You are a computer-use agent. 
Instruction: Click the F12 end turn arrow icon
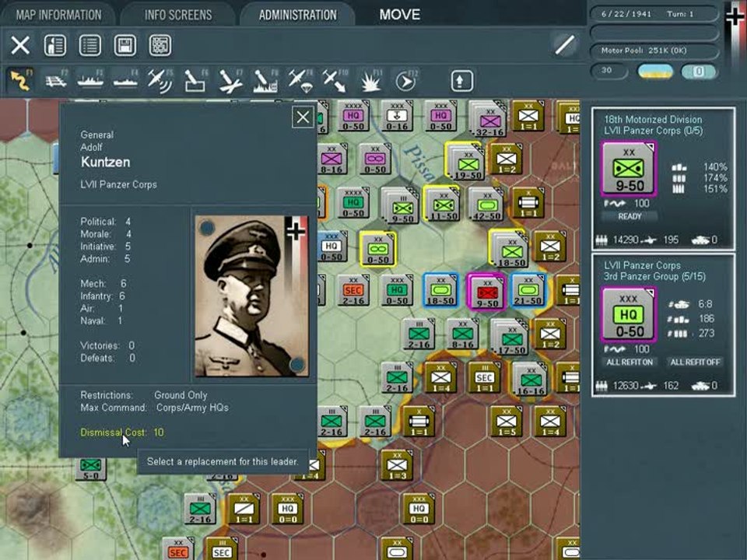[x=405, y=80]
